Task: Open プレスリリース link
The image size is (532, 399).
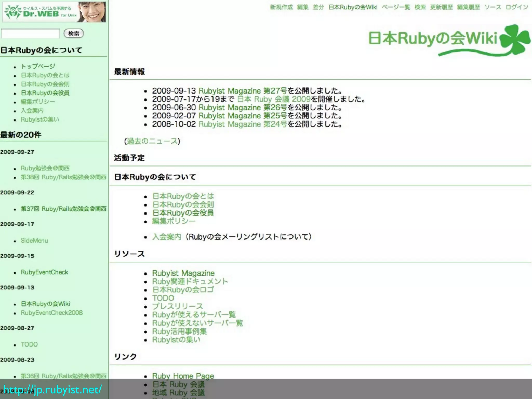Action: [x=177, y=306]
